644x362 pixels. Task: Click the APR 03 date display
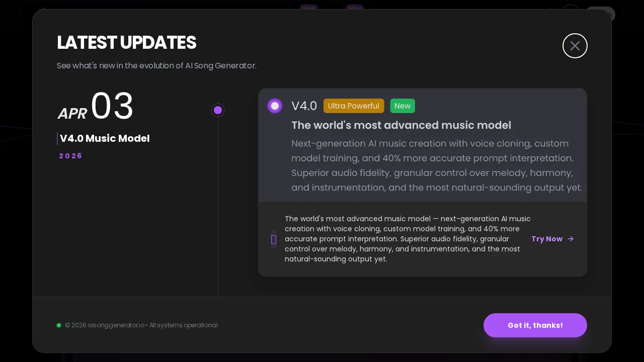click(95, 106)
